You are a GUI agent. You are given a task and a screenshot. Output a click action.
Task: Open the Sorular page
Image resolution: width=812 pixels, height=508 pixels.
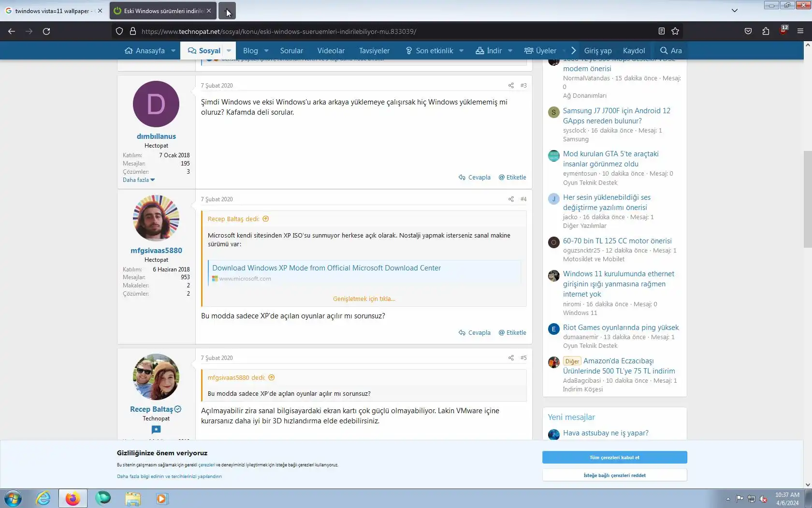(x=291, y=50)
